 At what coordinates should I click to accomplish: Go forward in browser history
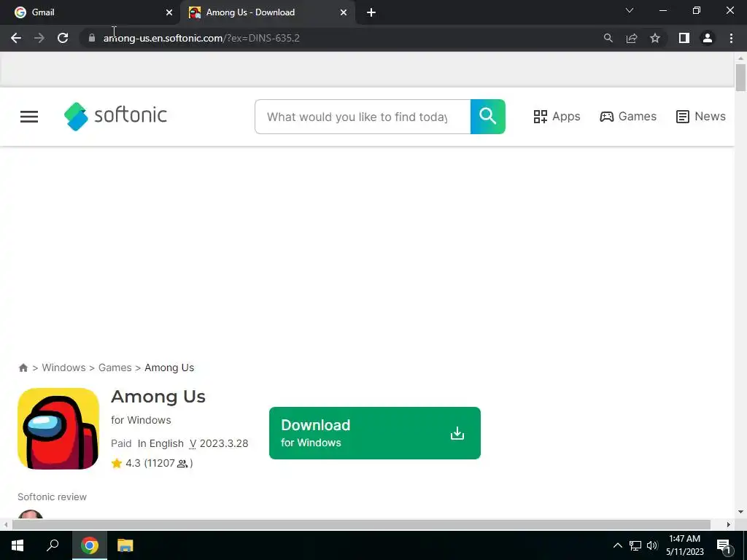[x=39, y=38]
